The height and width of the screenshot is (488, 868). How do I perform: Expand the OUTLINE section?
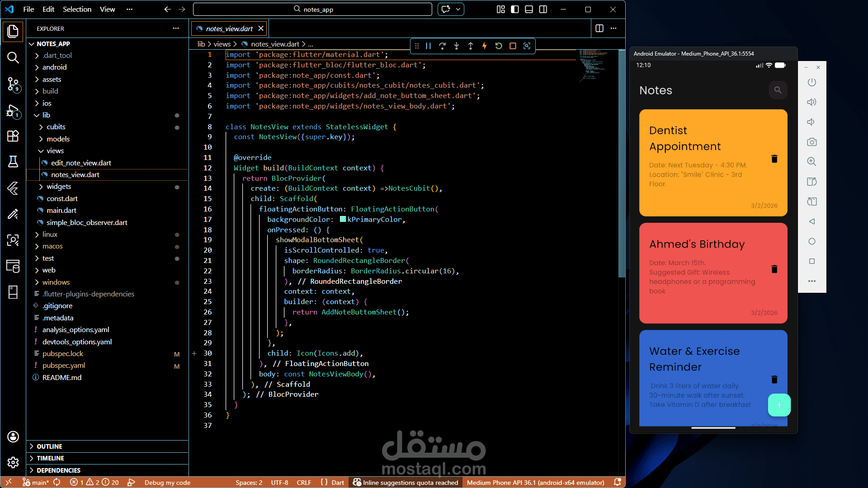[x=49, y=446]
